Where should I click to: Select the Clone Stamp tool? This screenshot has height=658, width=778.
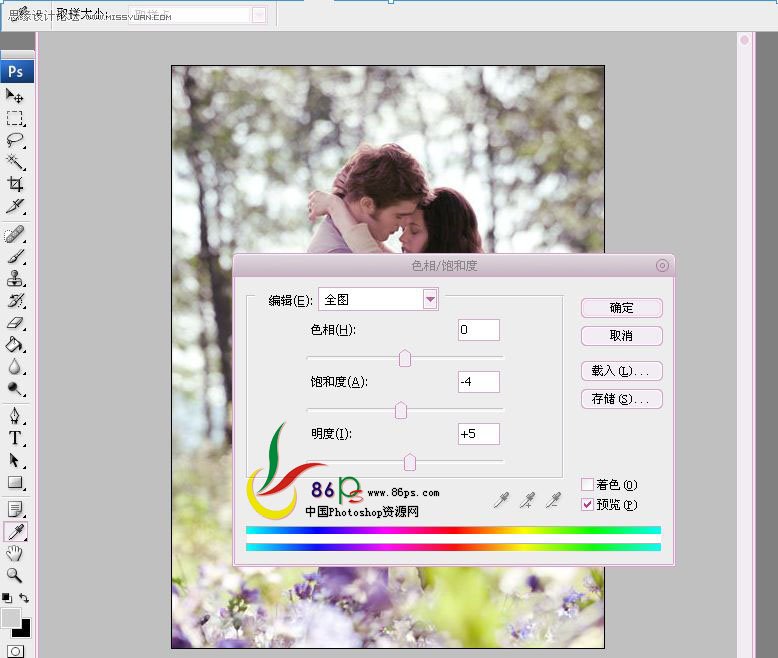tap(14, 278)
